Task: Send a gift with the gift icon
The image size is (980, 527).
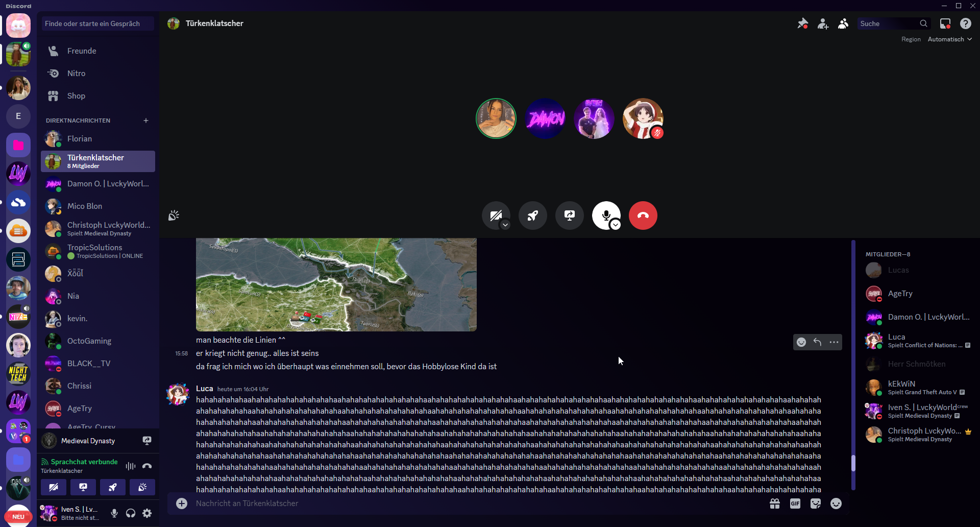Action: point(774,504)
